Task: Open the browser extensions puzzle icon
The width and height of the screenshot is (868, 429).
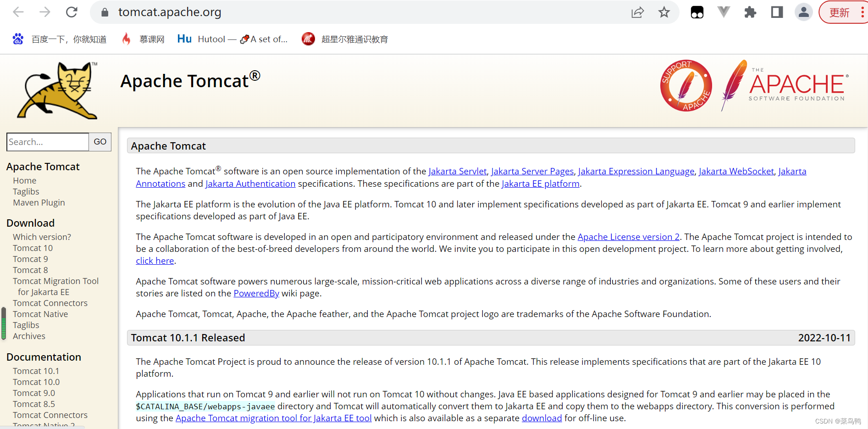Action: pyautogui.click(x=750, y=12)
